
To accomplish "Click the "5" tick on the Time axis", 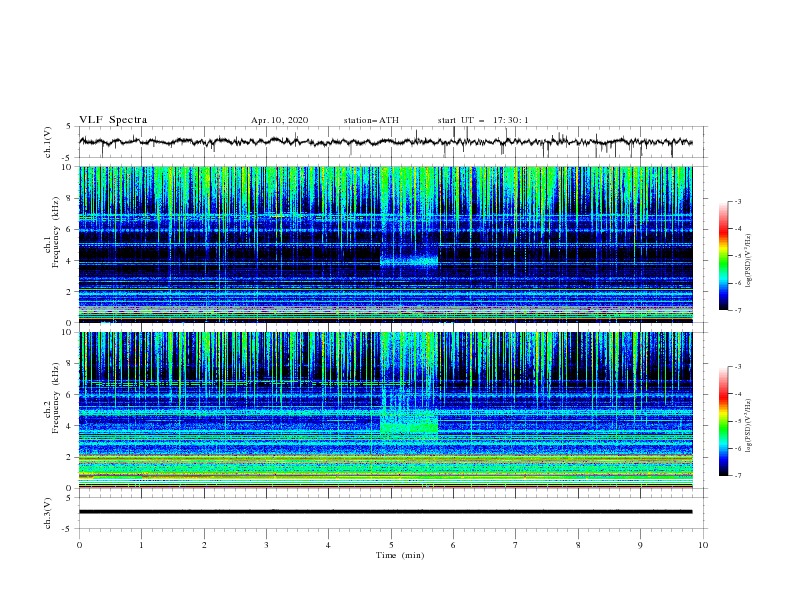I will tap(391, 545).
